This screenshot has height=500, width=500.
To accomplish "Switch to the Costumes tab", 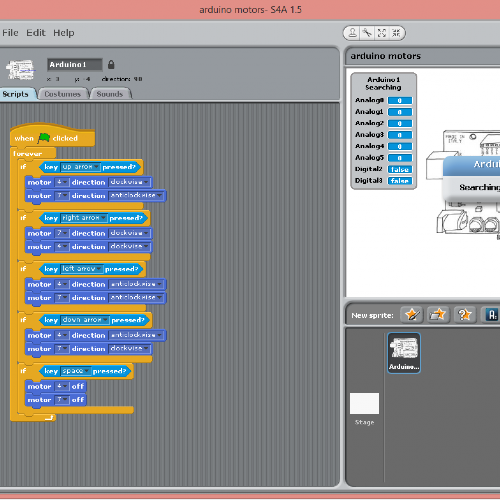I will 63,94.
